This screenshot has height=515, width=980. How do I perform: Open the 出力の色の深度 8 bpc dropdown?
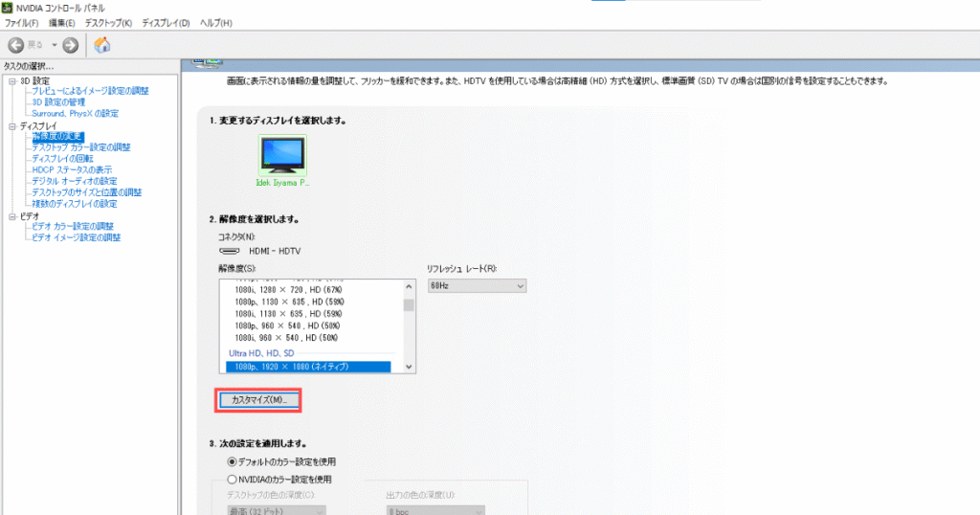click(x=435, y=510)
